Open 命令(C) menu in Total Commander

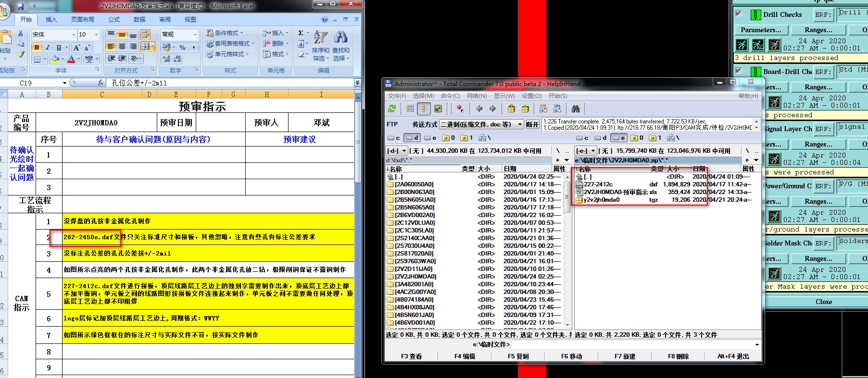451,96
